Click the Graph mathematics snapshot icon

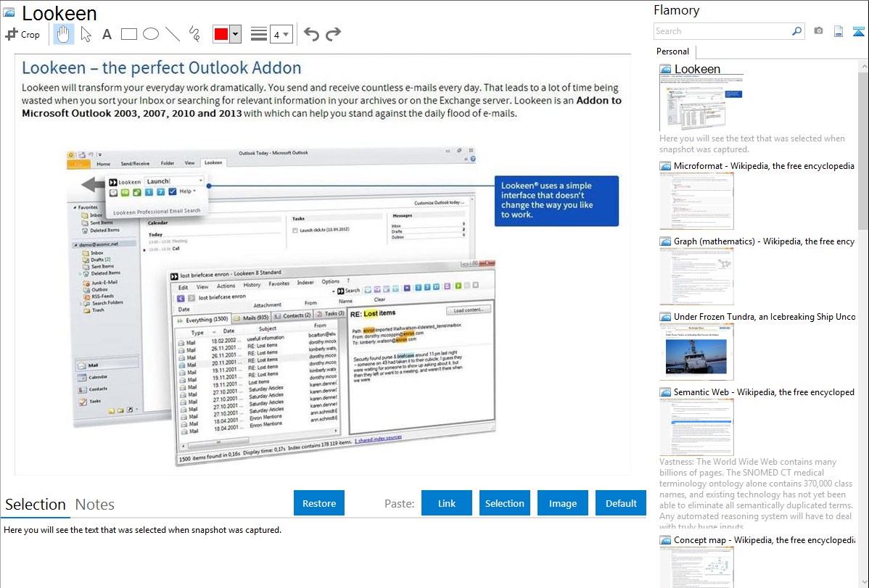[x=665, y=241]
